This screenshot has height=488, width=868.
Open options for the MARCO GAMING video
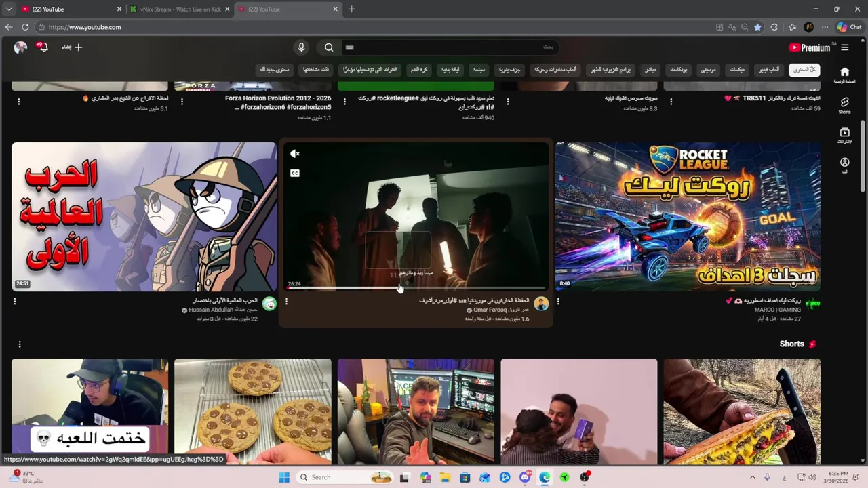point(558,302)
